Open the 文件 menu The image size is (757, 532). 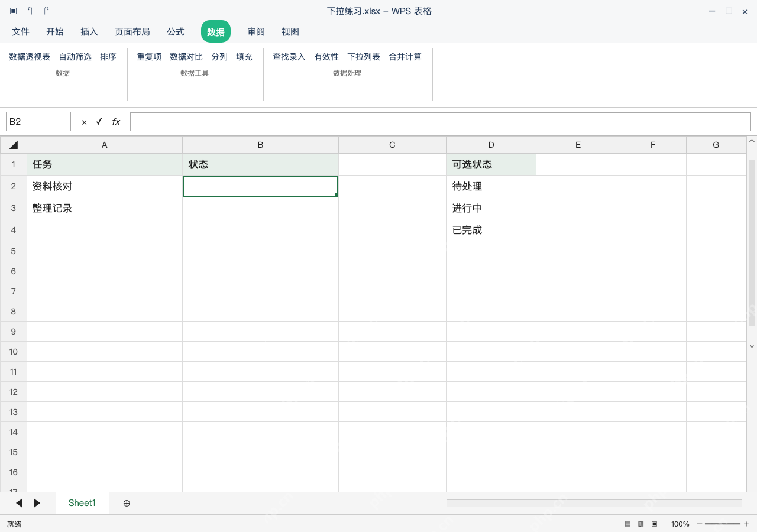click(21, 32)
